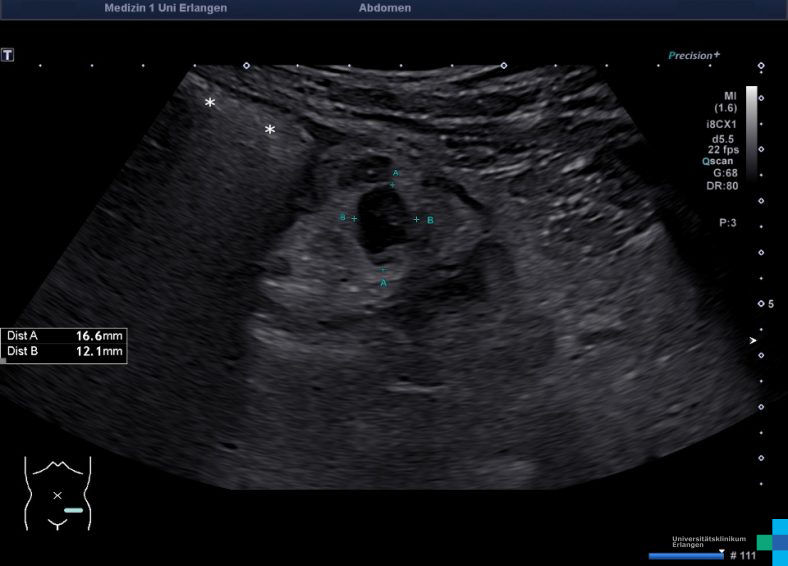Select the i8CX1 transducer label
This screenshot has height=566, width=788.
tap(723, 124)
